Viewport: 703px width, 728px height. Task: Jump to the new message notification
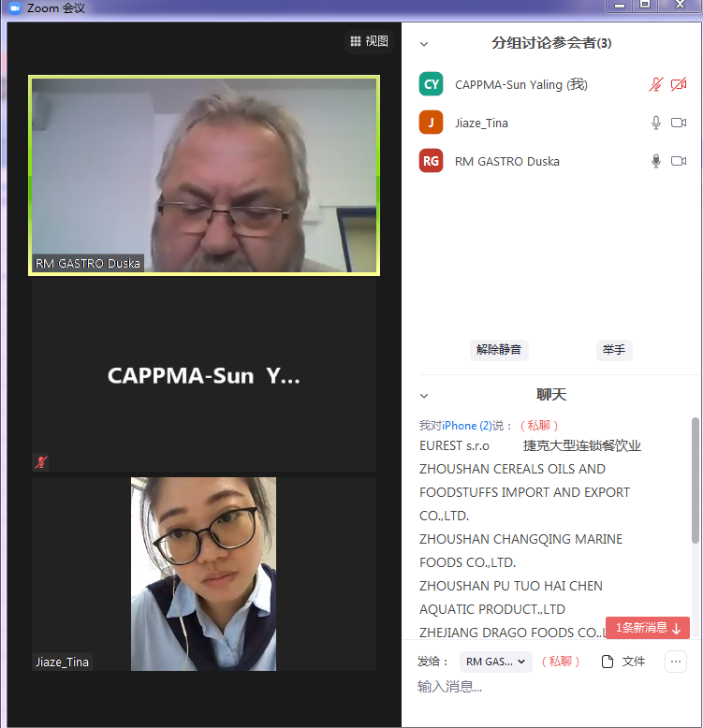(x=648, y=628)
